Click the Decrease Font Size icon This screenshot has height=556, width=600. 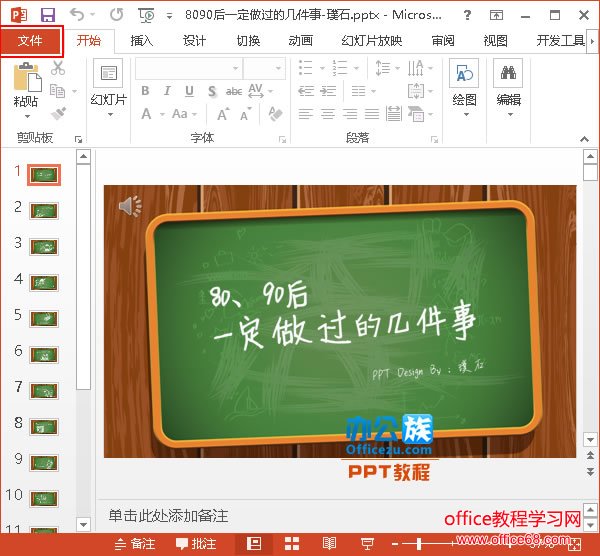click(245, 114)
